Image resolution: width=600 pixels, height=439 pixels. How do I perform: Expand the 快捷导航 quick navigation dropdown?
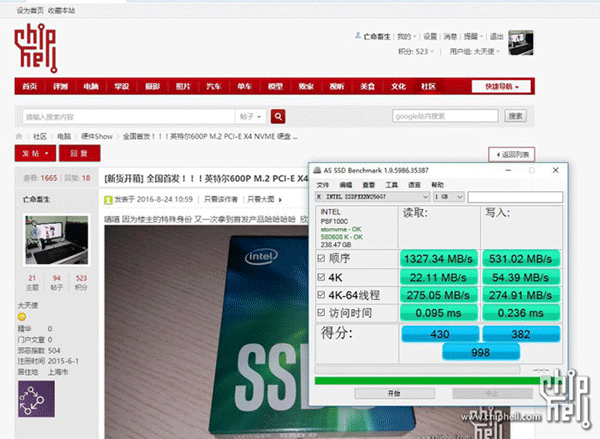pos(501,86)
